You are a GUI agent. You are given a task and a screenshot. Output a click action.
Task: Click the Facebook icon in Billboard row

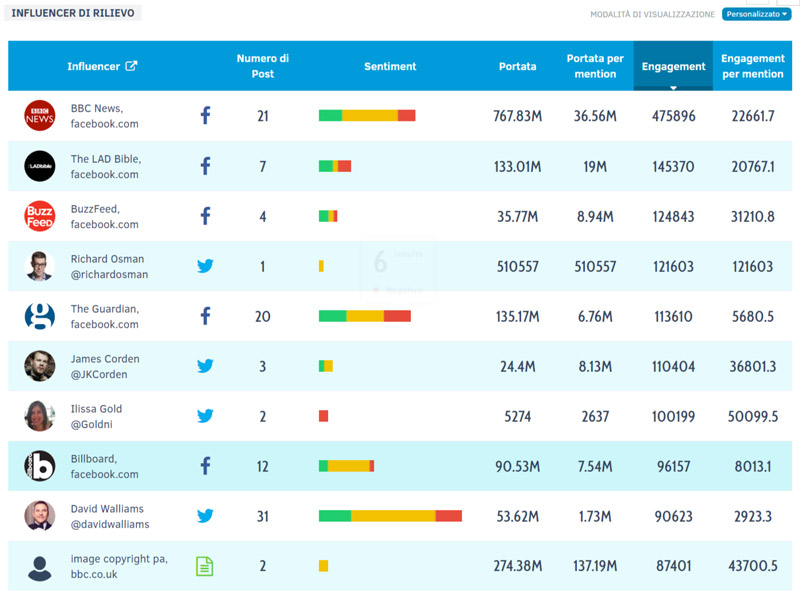click(205, 466)
